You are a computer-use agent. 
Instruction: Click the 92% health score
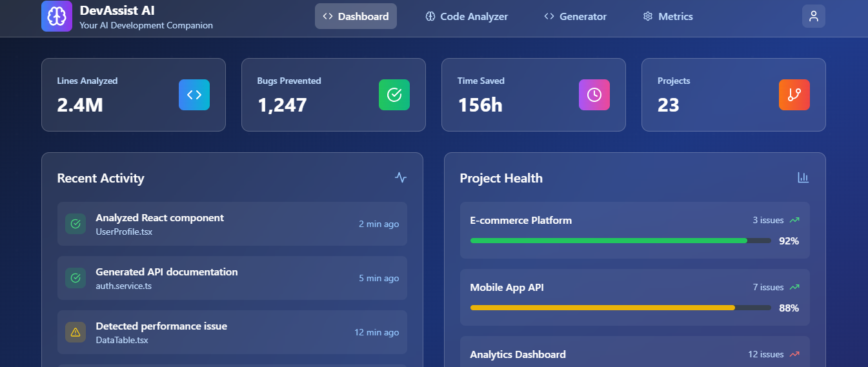pyautogui.click(x=789, y=241)
